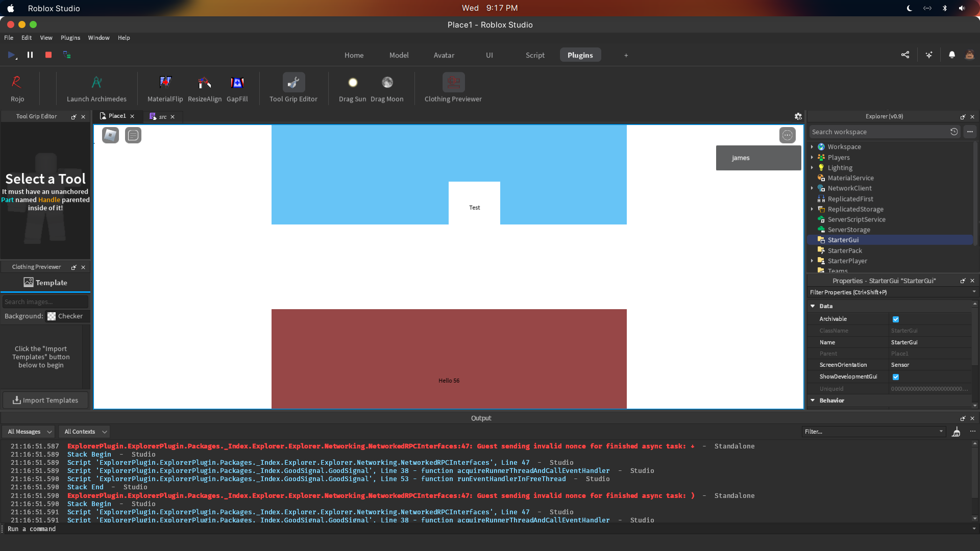This screenshot has width=980, height=551.
Task: Open the notifications bell
Action: click(x=952, y=55)
